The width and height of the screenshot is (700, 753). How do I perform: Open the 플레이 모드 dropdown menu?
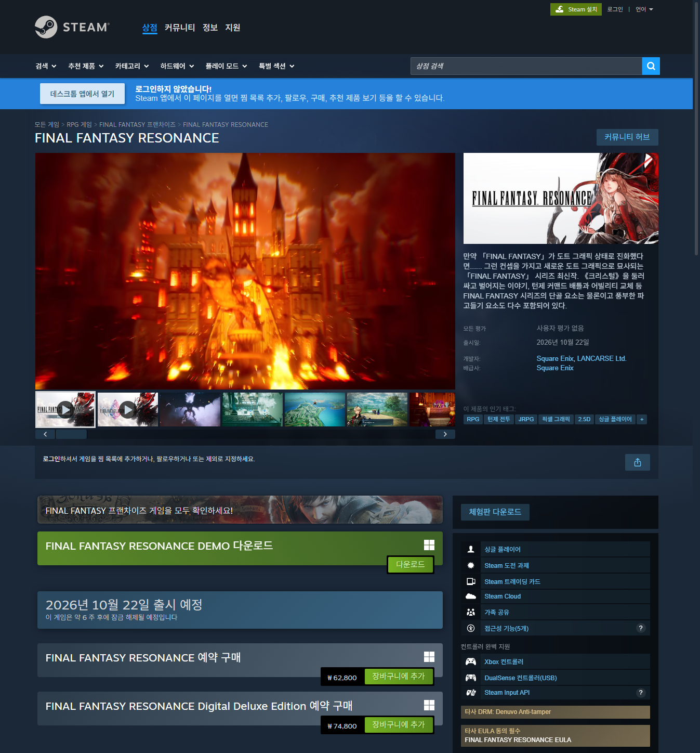pos(227,66)
